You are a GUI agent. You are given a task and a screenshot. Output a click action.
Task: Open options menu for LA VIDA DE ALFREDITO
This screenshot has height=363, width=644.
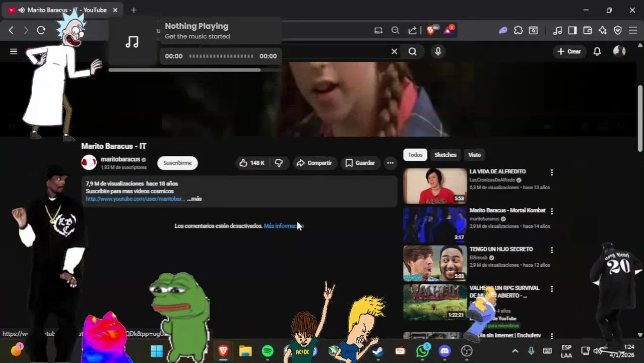tap(552, 172)
